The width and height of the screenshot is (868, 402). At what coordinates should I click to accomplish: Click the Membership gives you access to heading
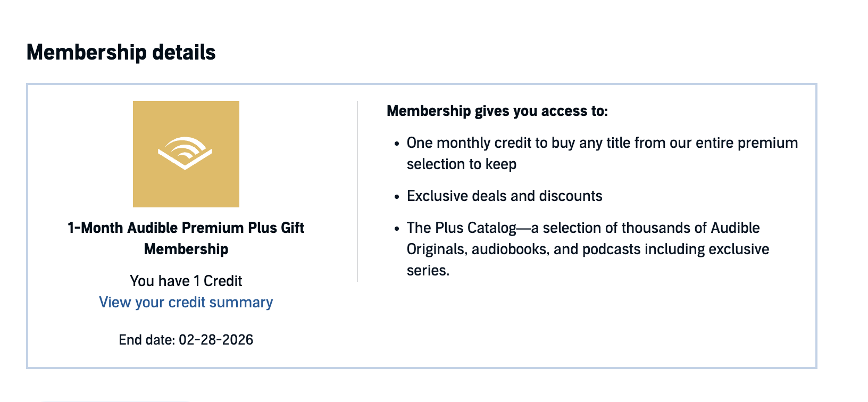[497, 111]
